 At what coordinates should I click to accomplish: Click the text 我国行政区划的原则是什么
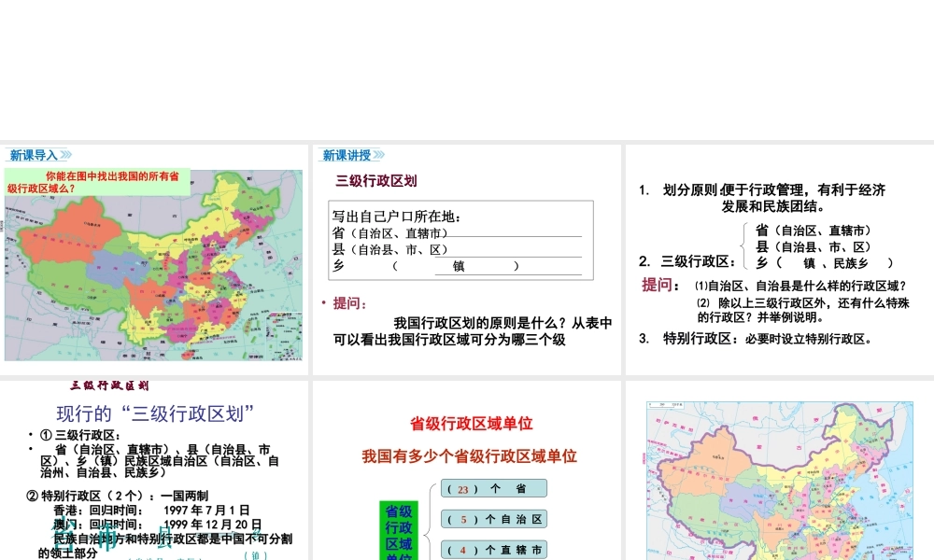[479, 323]
